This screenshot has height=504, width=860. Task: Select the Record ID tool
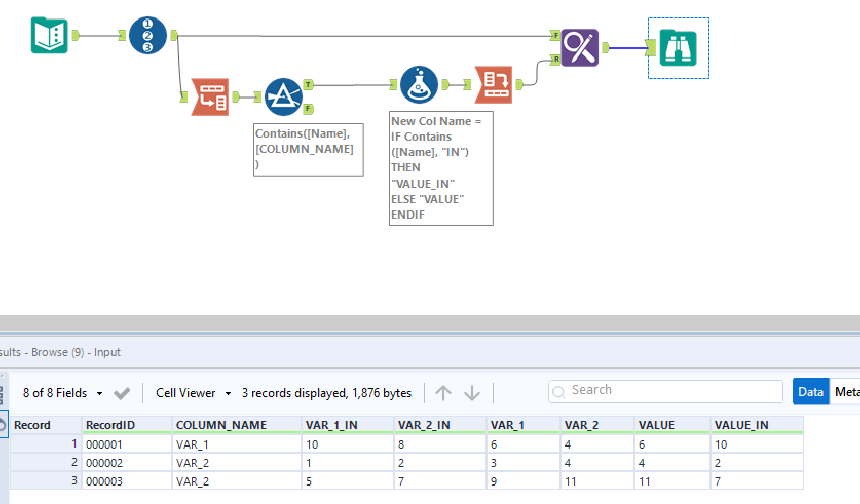pos(147,35)
